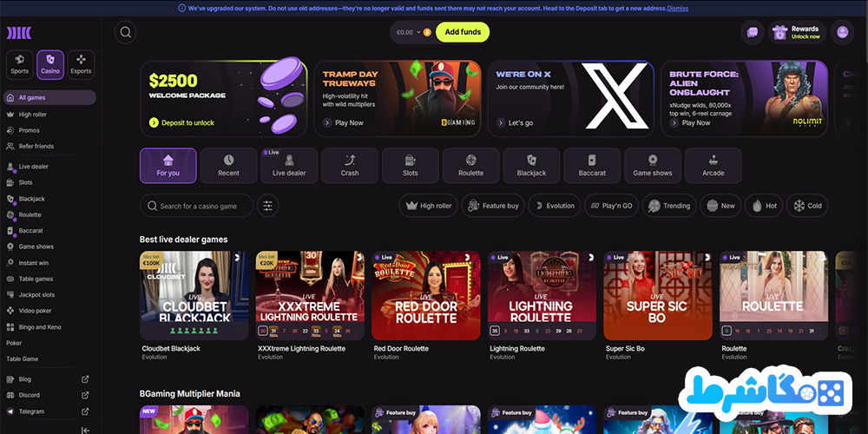Open Telegram external link icon

coord(85,411)
